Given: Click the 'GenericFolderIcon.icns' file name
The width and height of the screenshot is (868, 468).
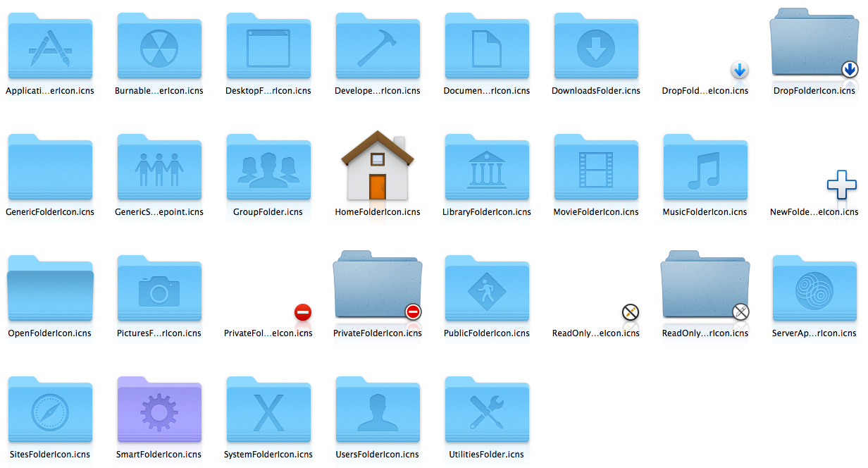Looking at the screenshot, I should [x=50, y=212].
